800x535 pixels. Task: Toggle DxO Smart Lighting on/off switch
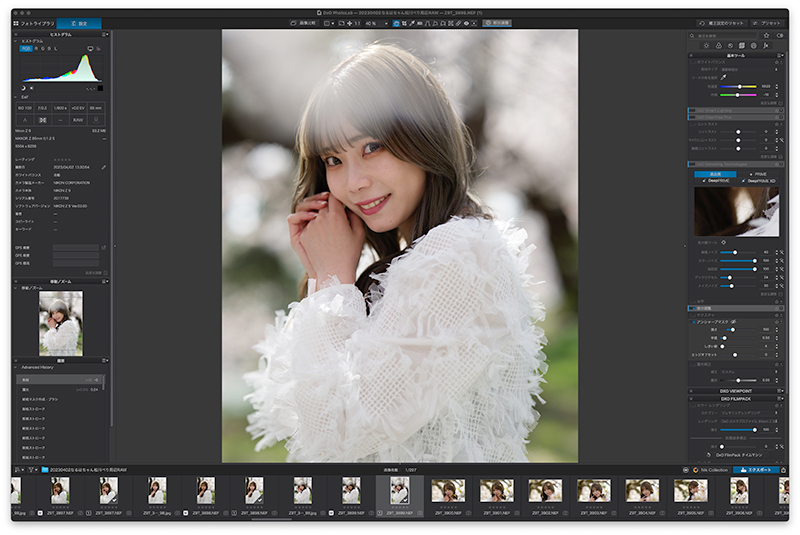[691, 110]
